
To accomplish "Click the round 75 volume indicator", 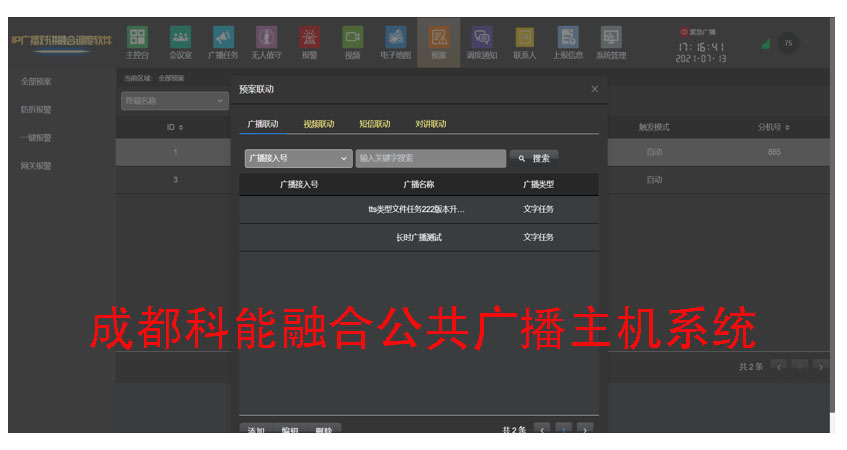I will pos(788,43).
